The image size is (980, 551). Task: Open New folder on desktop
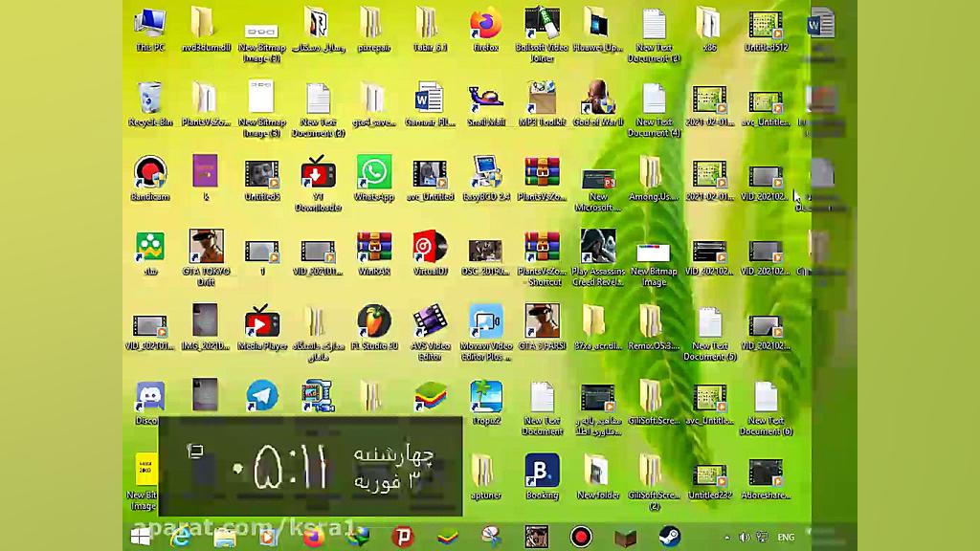(598, 476)
